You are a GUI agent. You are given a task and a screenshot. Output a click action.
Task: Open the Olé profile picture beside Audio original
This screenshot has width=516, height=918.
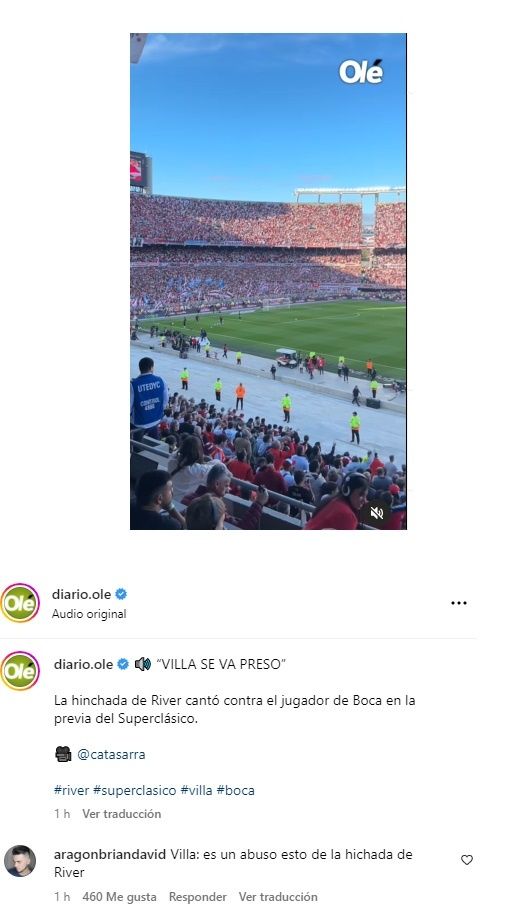20,603
